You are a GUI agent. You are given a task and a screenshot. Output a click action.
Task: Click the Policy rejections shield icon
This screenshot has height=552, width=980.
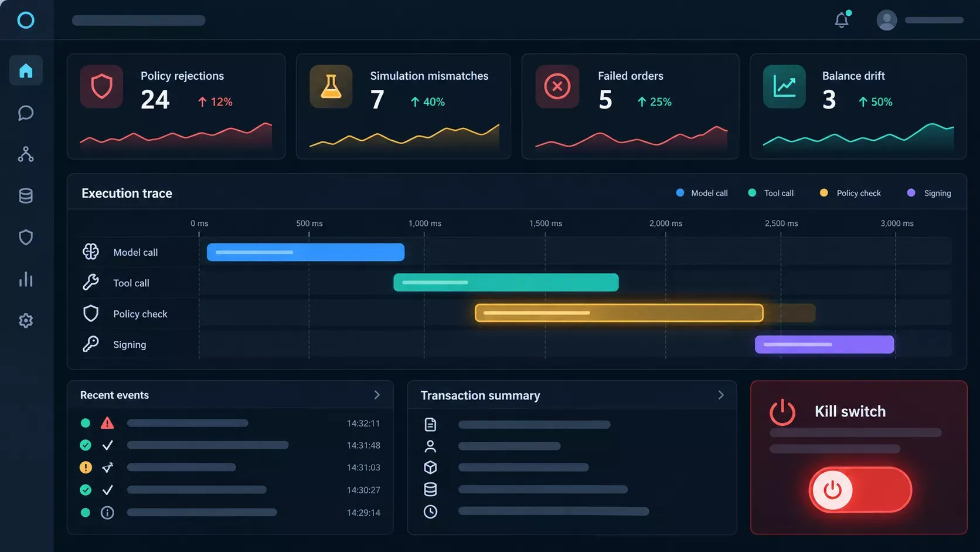pyautogui.click(x=101, y=86)
